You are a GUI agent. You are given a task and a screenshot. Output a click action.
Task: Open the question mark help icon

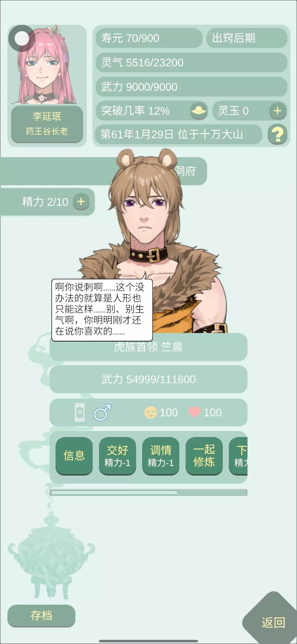[x=277, y=134]
